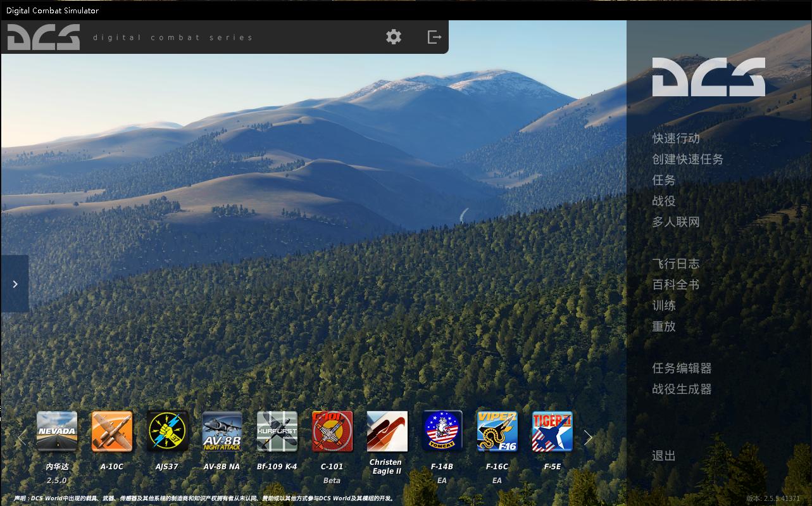Pick the Bf-109 K-4 Kurfürst icon

point(277,431)
